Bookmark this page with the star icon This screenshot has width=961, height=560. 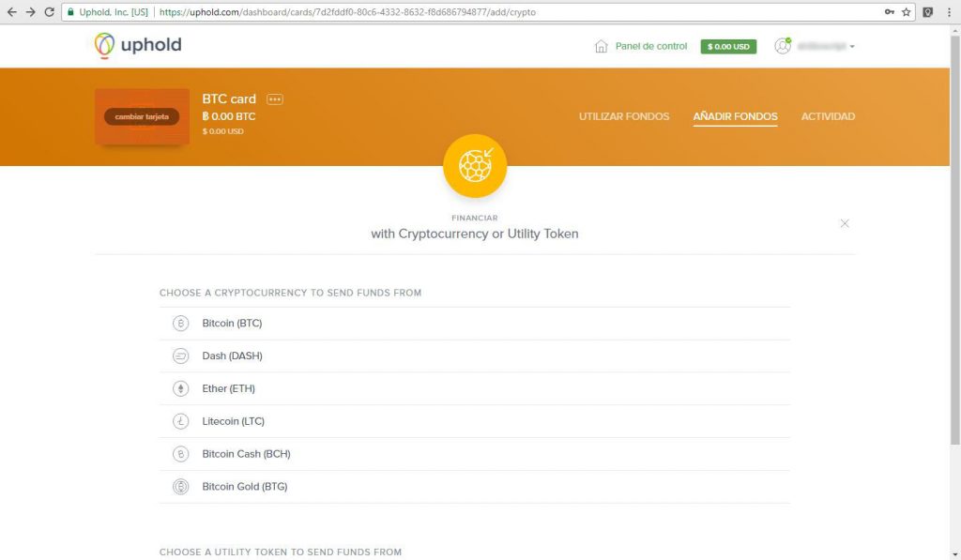tap(906, 11)
